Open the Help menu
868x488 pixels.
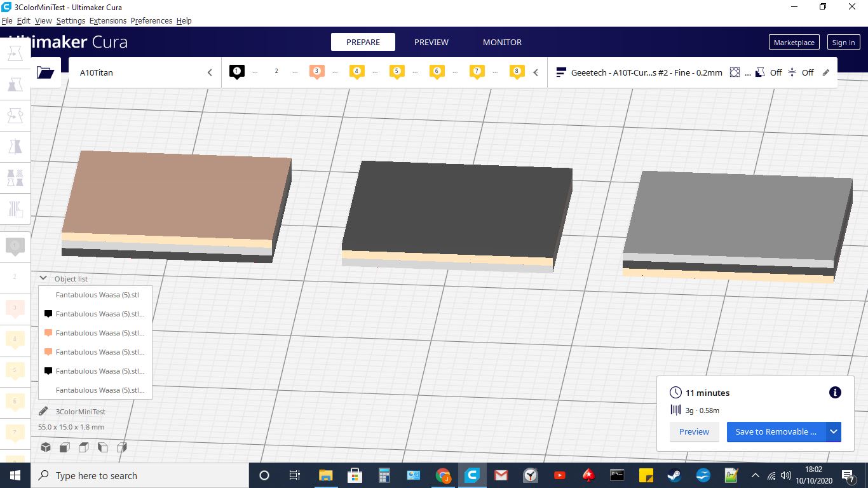click(x=184, y=20)
